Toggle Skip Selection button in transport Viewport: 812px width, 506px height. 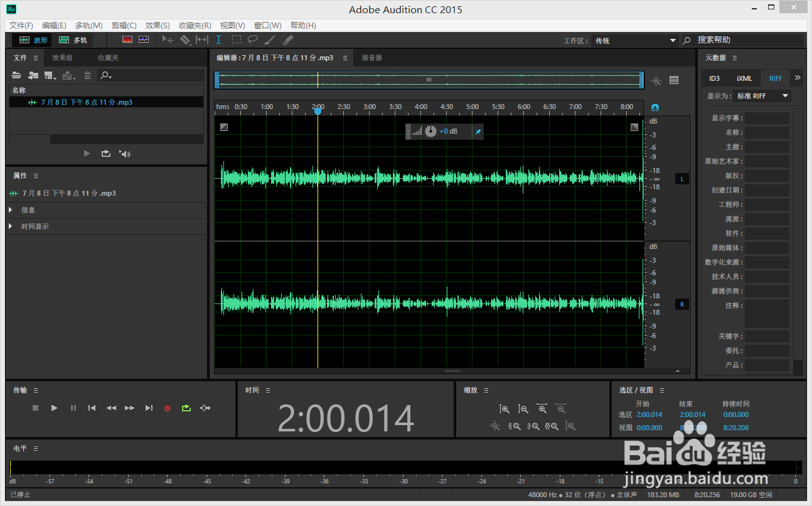205,408
